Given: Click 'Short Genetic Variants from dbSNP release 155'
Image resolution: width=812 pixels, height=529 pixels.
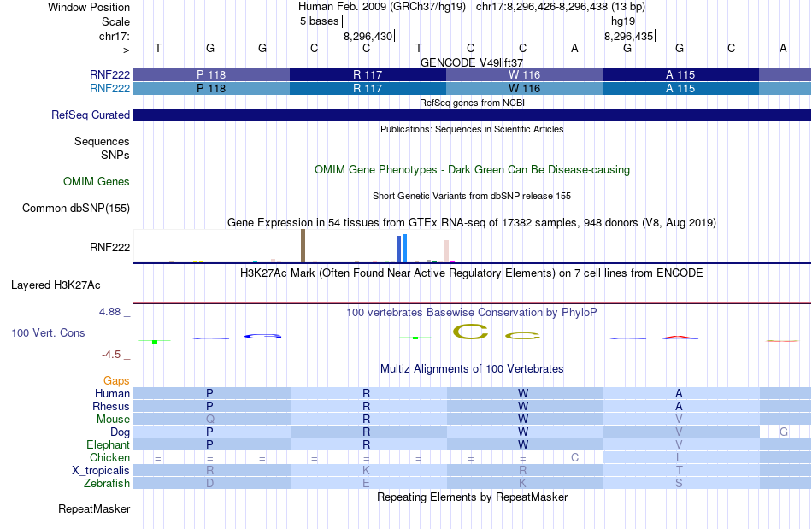Looking at the screenshot, I should point(472,196).
